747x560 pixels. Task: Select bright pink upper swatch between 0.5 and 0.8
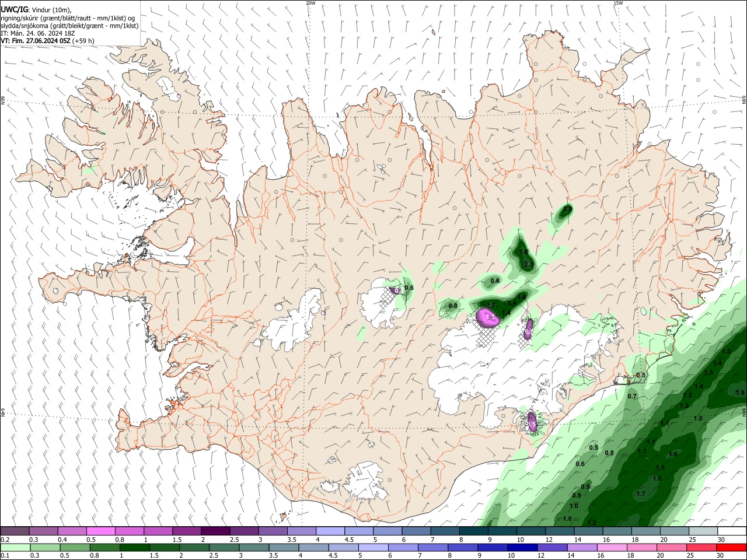pos(100,531)
